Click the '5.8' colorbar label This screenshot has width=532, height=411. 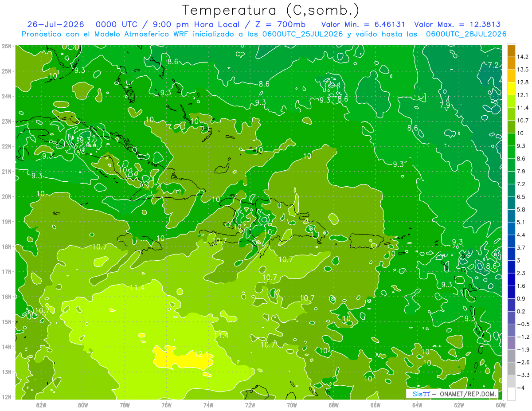click(x=521, y=209)
